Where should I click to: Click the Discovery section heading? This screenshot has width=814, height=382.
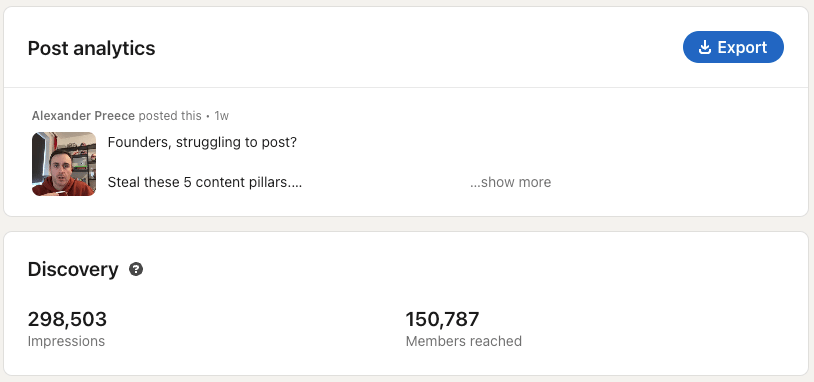pyautogui.click(x=73, y=269)
